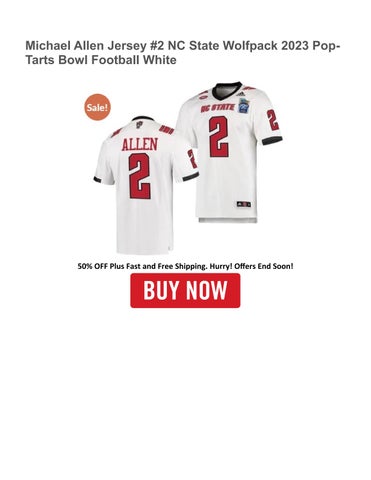The height and width of the screenshot is (480, 371).
Task: Click the black sleeve cuff on front jersey
Action: coord(272,141)
